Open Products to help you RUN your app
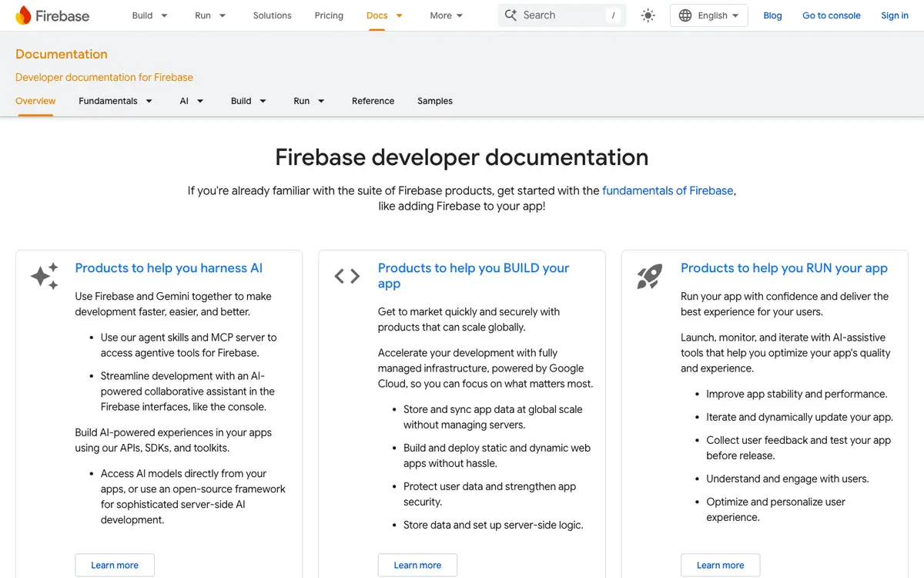Viewport: 924px width, 578px height. tap(784, 268)
